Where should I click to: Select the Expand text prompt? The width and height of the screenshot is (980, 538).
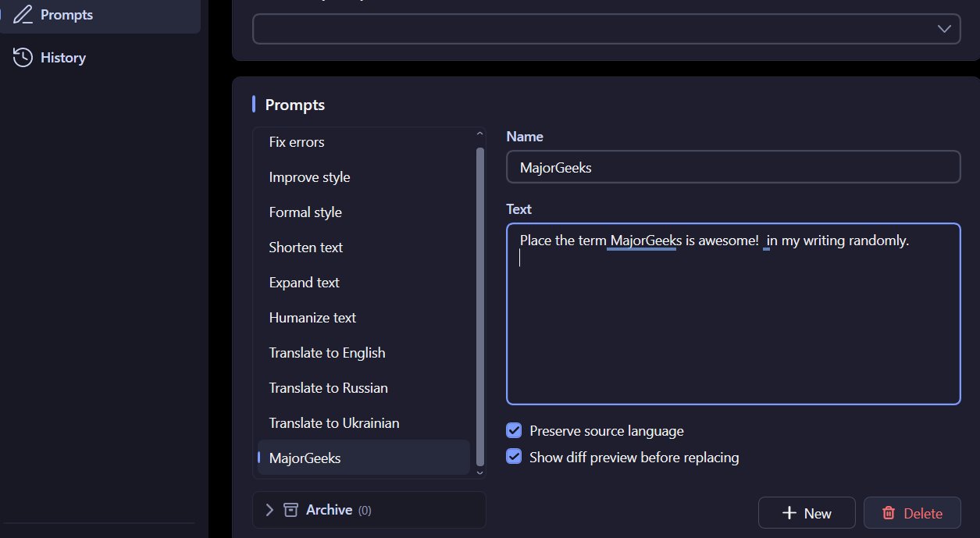coord(364,283)
